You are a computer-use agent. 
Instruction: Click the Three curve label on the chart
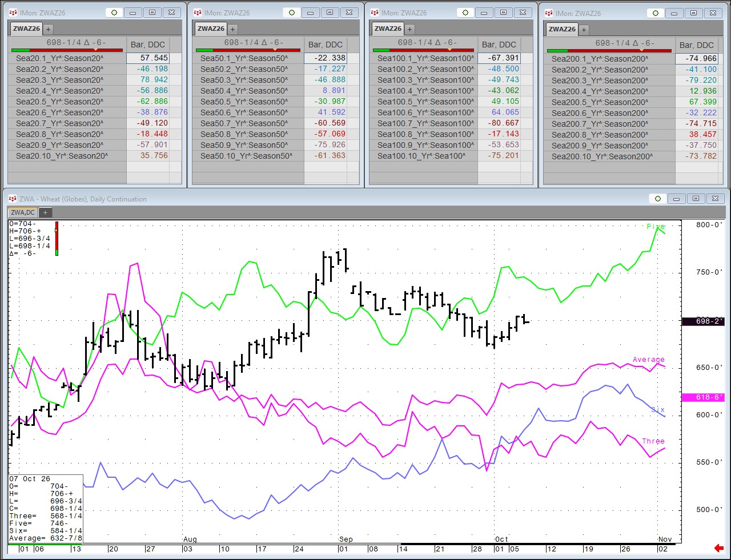[653, 441]
